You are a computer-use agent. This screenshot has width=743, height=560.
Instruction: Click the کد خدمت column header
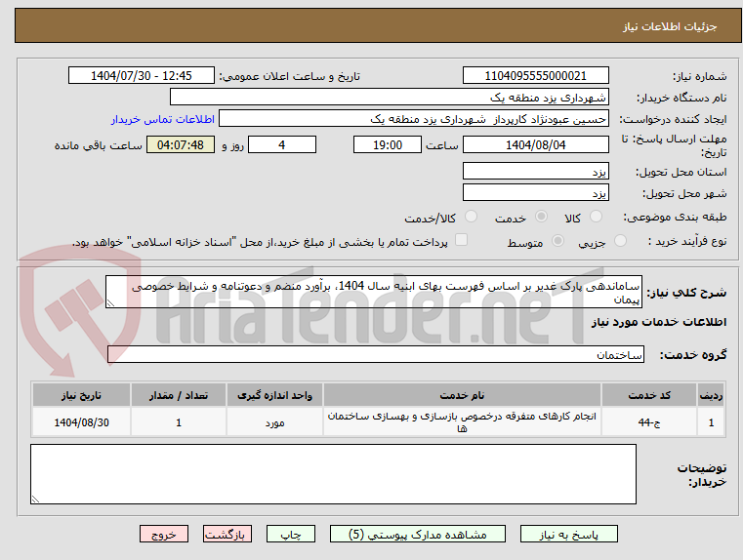click(x=649, y=395)
